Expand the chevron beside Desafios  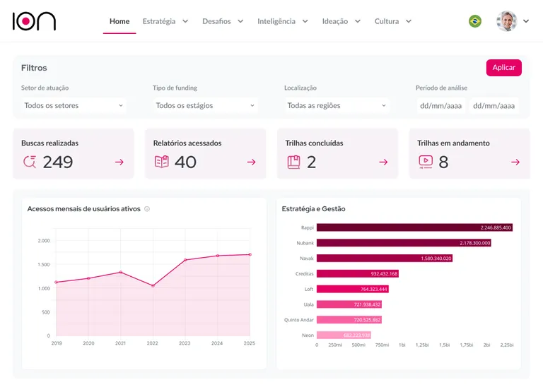point(240,21)
